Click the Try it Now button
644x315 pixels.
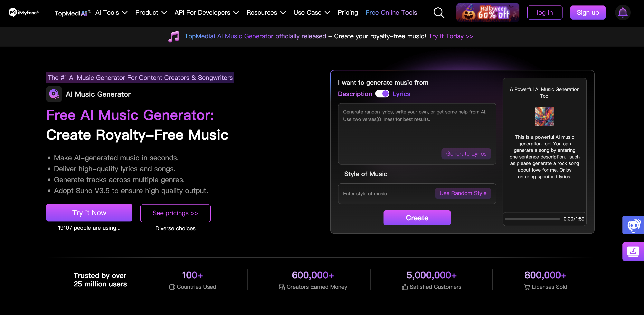tap(90, 213)
